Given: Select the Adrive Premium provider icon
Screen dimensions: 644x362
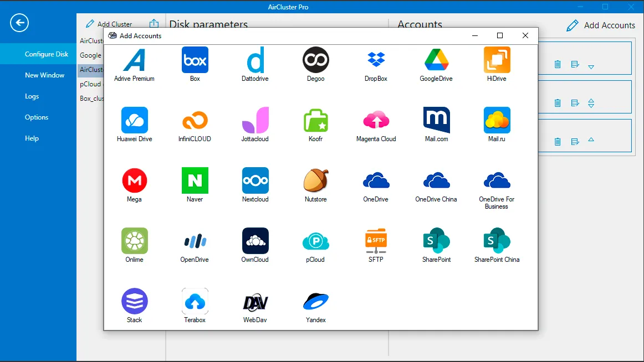Looking at the screenshot, I should click(x=134, y=60).
